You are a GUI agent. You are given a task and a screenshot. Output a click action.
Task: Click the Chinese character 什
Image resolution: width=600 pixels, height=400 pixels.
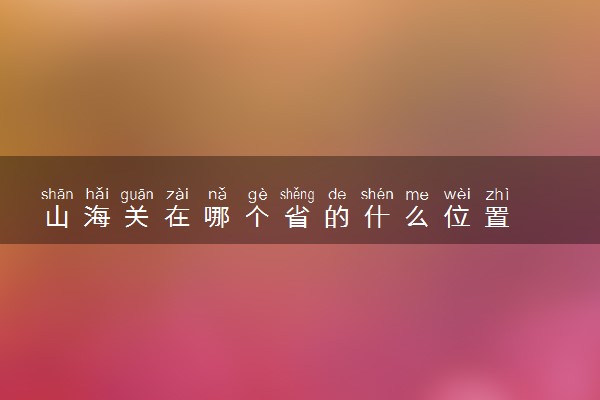pos(377,217)
